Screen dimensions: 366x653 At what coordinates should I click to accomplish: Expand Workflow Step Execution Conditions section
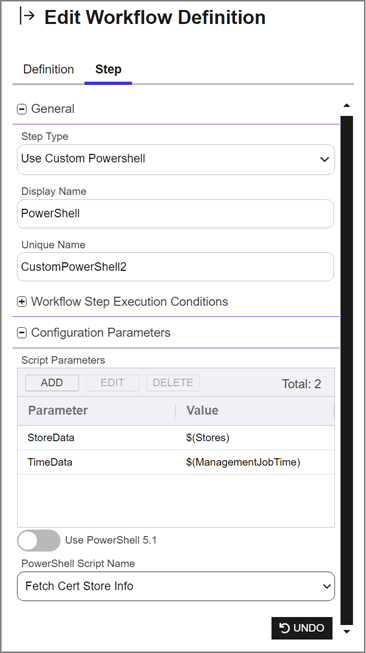[x=129, y=302]
